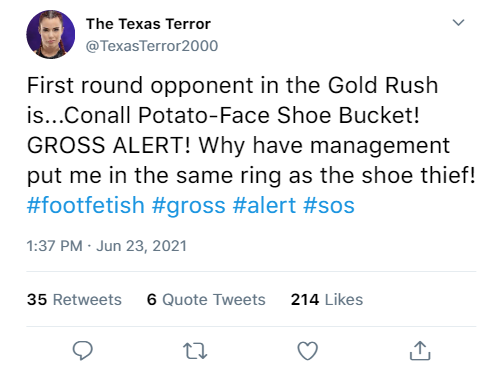This screenshot has height=375, width=480.
Task: Like the tweet with heart icon
Action: pyautogui.click(x=307, y=351)
